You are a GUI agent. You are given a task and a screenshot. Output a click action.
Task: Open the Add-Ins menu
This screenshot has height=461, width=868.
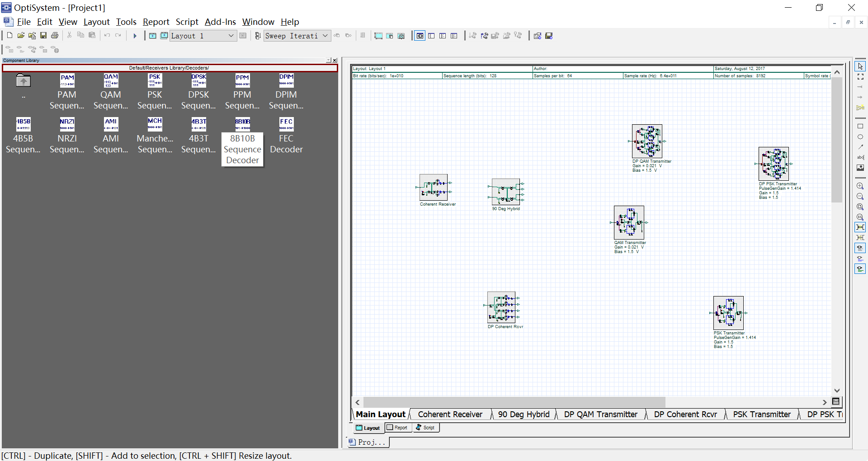tap(220, 22)
